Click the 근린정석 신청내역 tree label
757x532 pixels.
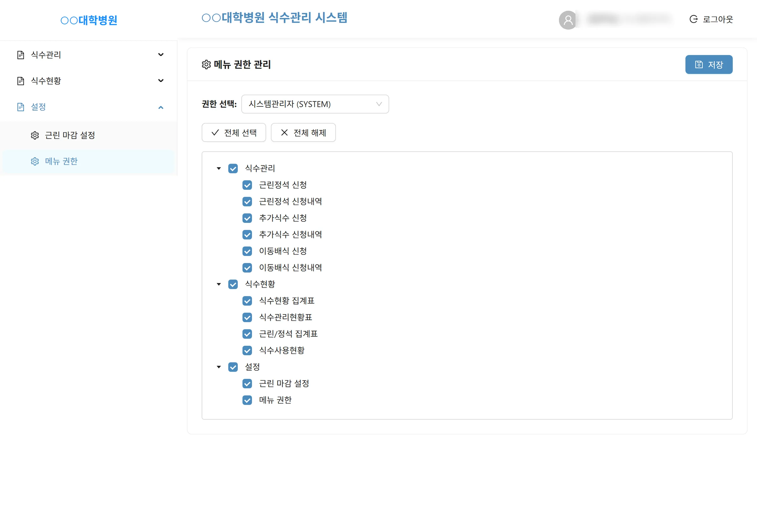click(x=290, y=201)
